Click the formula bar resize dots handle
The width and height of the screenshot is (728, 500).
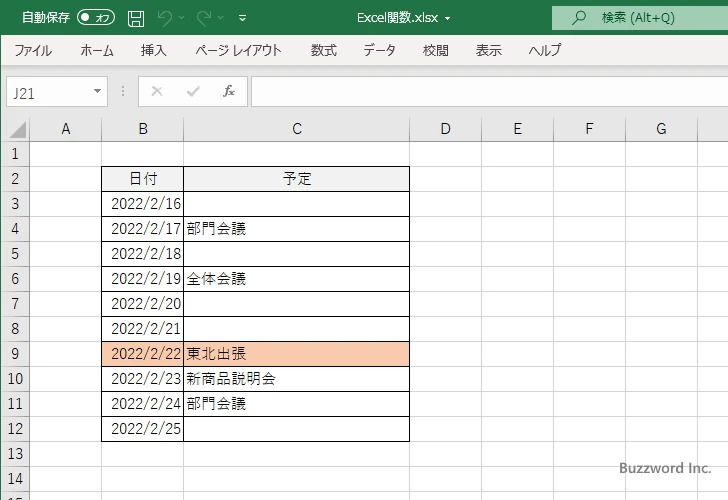123,91
